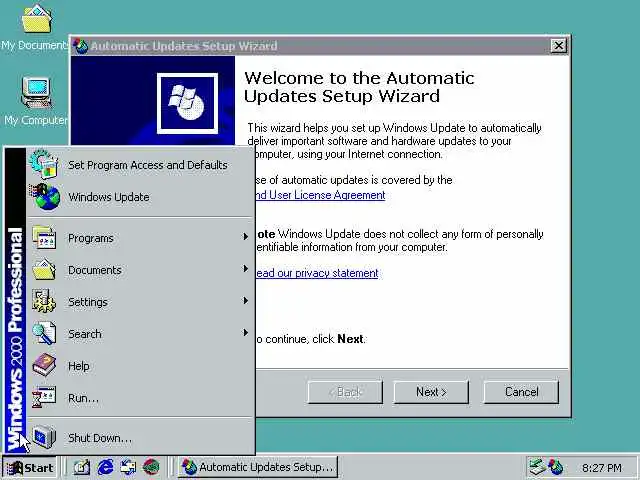Click the Documents folder icon in Start menu
The width and height of the screenshot is (640, 480).
44,269
